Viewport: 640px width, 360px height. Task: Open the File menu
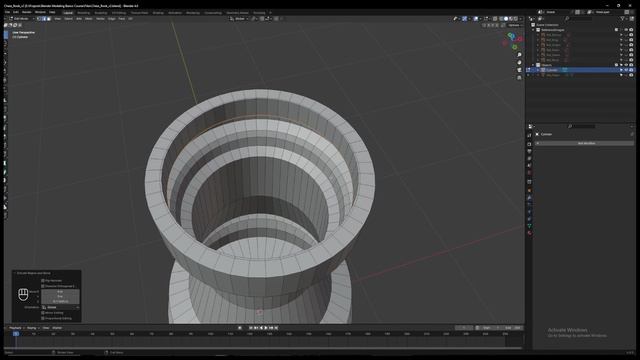(x=7, y=12)
